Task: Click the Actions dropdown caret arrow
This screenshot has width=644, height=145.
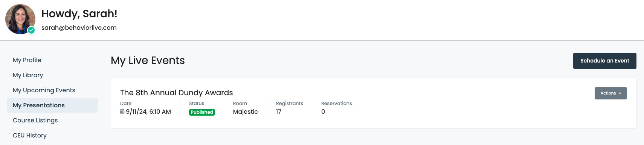Action: [620, 93]
